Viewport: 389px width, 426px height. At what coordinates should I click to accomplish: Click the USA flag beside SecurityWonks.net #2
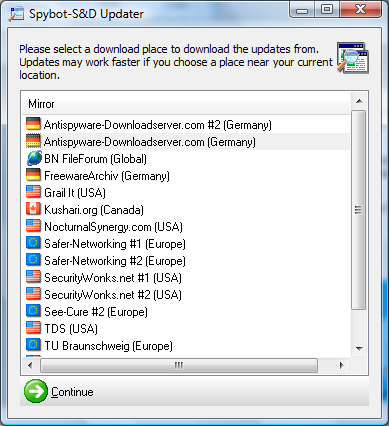(33, 294)
